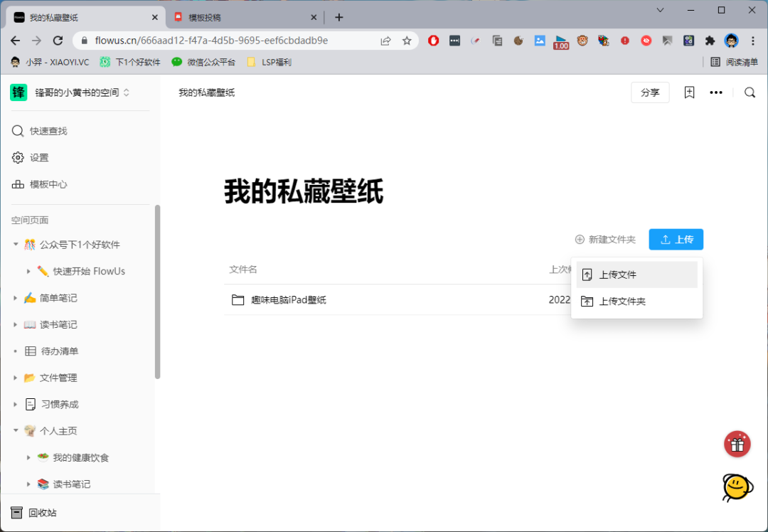Collapse the 公众号下1个好软件 tree item

click(15, 245)
